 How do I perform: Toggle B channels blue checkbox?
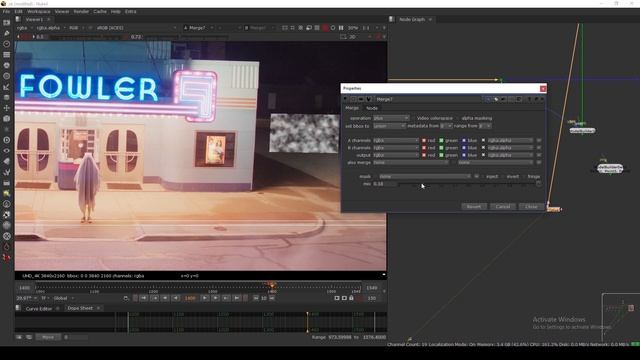(464, 148)
